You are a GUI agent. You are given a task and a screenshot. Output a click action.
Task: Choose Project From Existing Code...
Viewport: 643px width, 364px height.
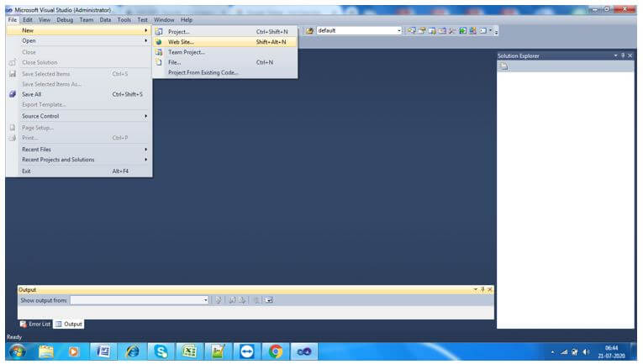pos(224,72)
